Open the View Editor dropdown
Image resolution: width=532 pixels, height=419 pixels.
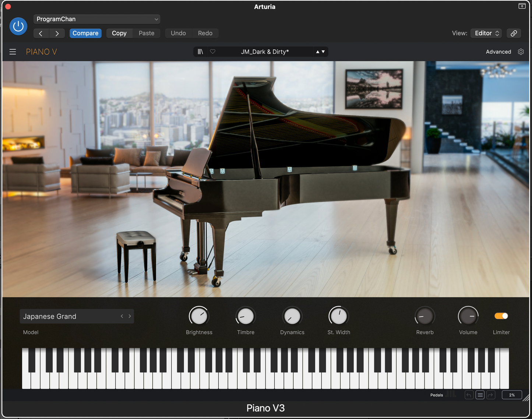point(486,33)
